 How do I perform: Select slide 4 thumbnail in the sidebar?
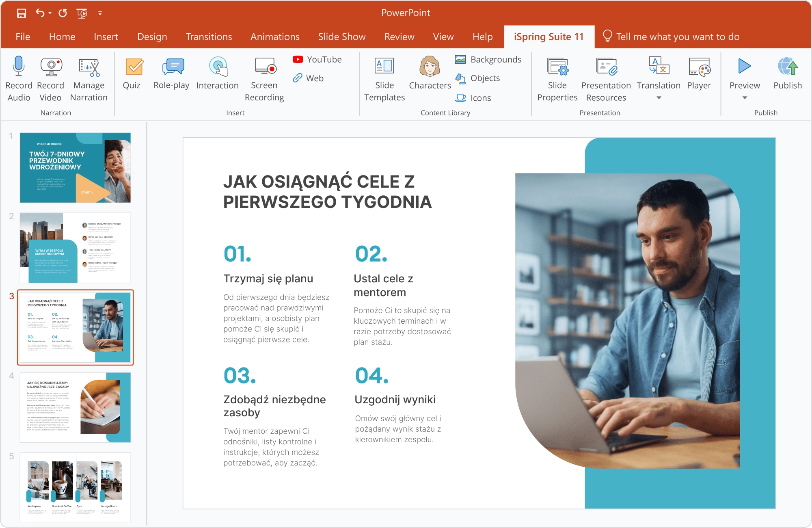click(x=75, y=406)
